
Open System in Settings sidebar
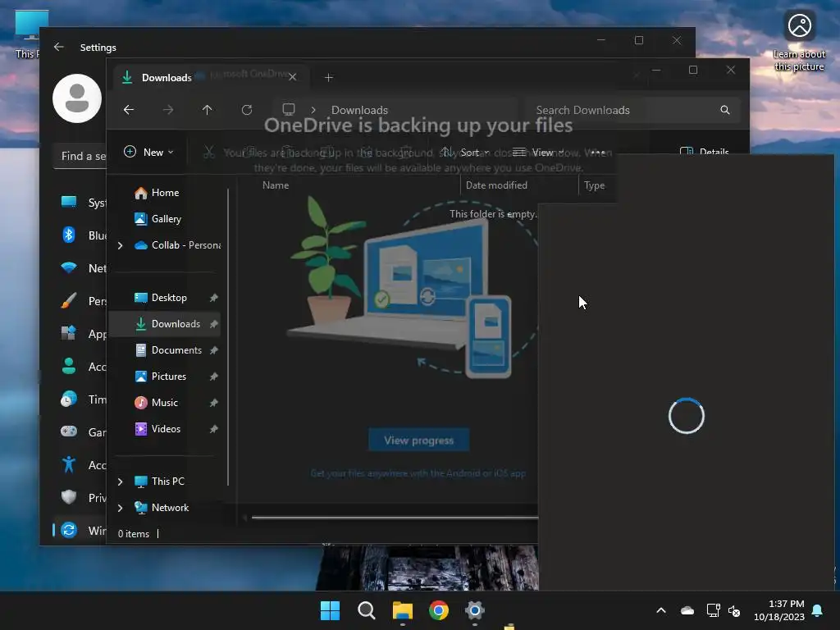[83, 203]
